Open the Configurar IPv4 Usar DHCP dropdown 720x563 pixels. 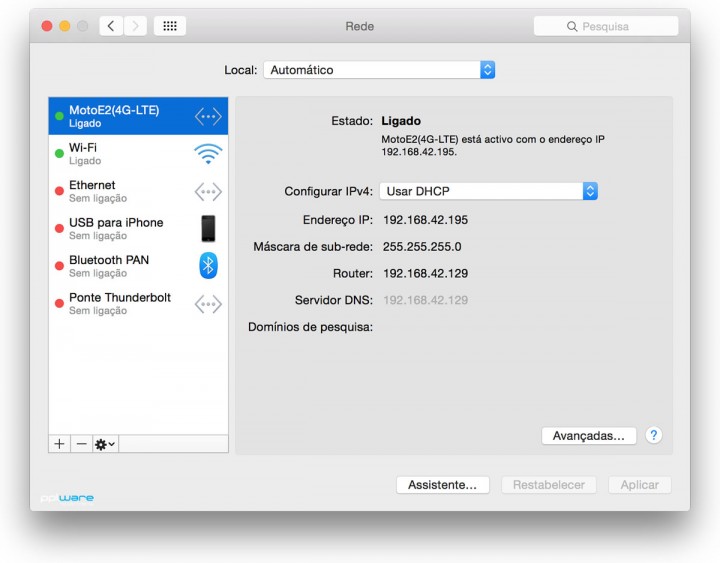click(488, 191)
